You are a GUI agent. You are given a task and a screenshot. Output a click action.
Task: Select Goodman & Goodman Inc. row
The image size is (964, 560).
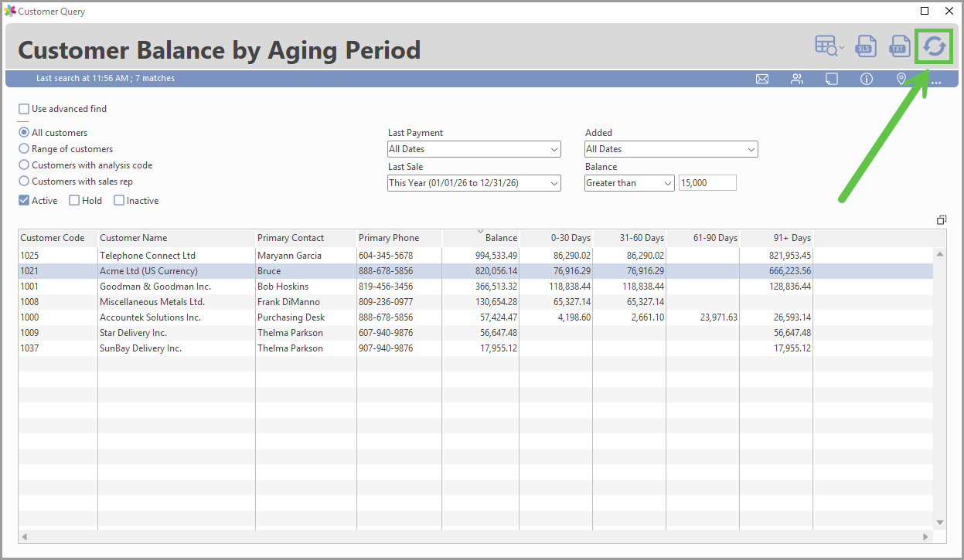click(x=475, y=287)
